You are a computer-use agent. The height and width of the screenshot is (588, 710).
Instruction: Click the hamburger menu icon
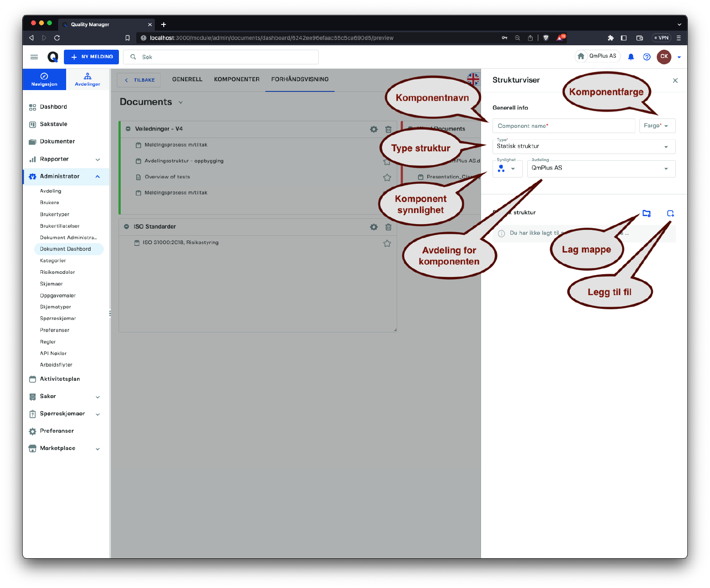coord(34,57)
